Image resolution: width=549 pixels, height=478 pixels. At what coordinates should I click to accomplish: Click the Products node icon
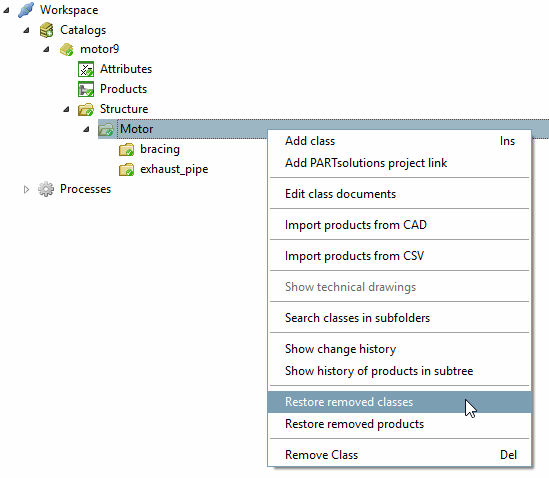[86, 89]
